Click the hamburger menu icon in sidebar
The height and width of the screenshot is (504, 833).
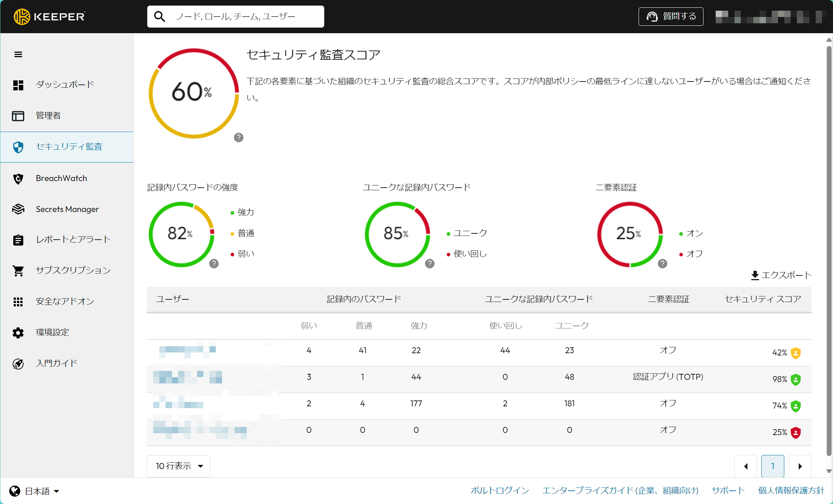(18, 55)
